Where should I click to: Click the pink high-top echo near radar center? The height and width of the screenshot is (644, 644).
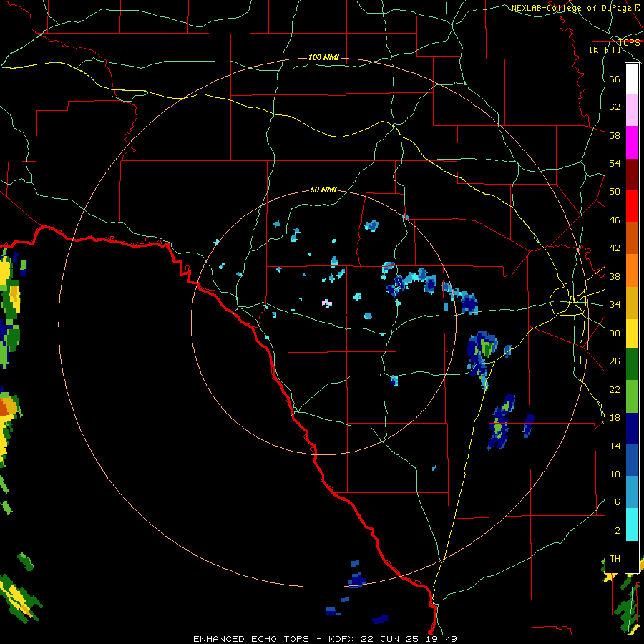click(x=326, y=303)
